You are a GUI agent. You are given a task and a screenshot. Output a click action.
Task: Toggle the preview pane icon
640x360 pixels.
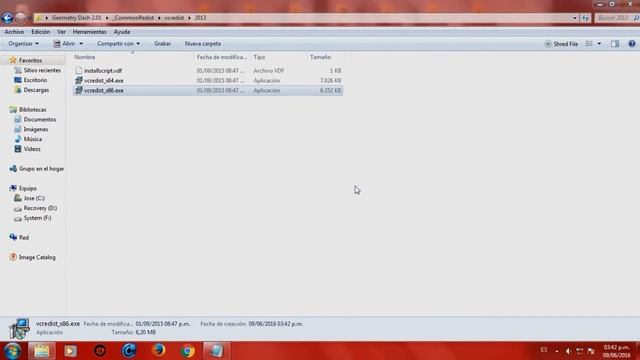(x=615, y=44)
